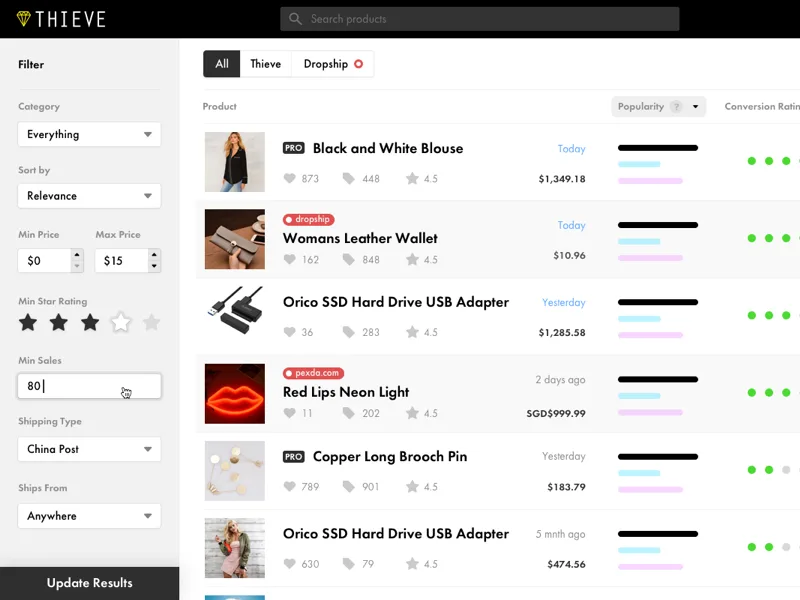
Task: Open Copper Long Brooch Pin product title
Action: pyautogui.click(x=390, y=457)
